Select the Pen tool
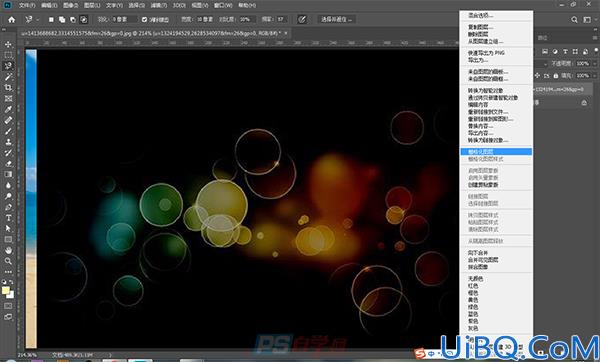This screenshot has width=600, height=362. coord(8,207)
